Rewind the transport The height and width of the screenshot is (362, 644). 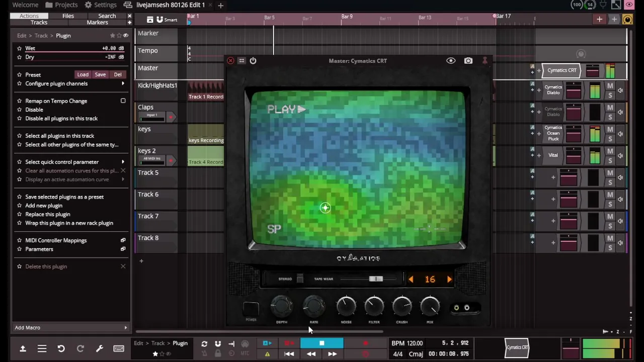[x=311, y=354]
